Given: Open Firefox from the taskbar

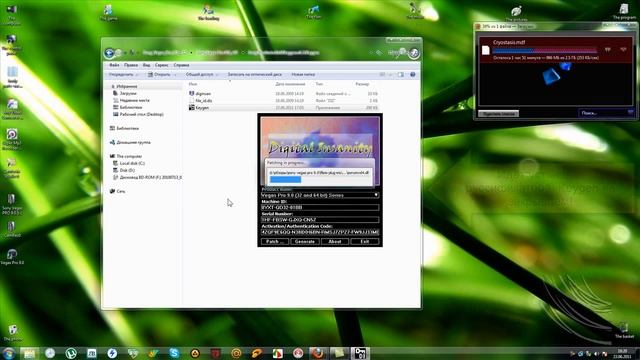Looking at the screenshot, I should (x=318, y=353).
